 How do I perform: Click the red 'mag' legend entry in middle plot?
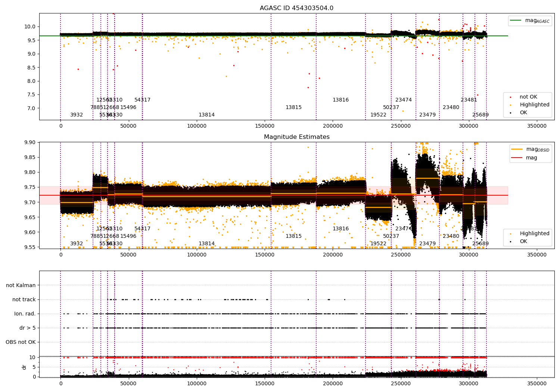coord(525,158)
